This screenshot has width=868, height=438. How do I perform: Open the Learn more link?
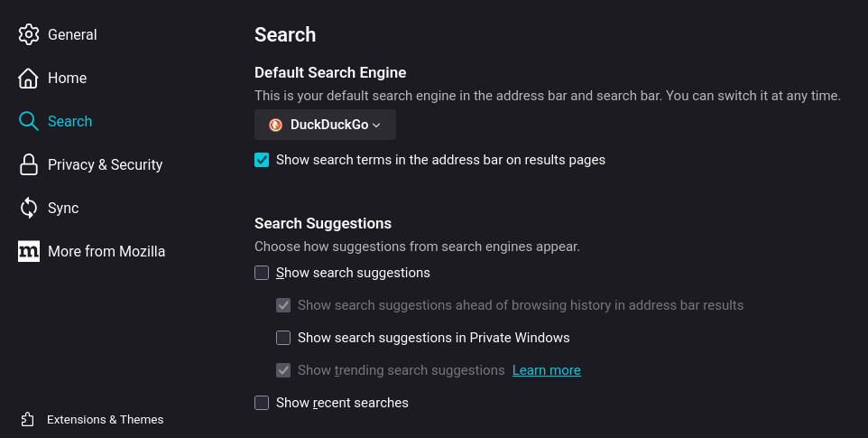coord(546,370)
